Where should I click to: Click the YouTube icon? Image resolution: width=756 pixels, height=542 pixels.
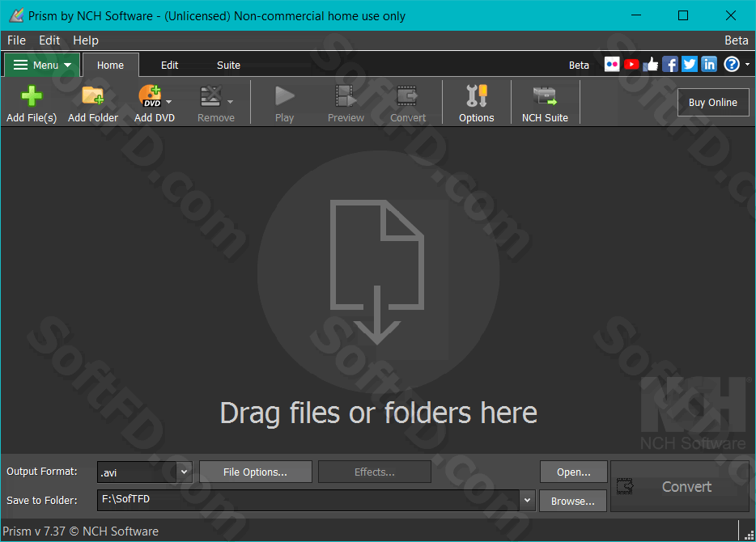(x=631, y=64)
